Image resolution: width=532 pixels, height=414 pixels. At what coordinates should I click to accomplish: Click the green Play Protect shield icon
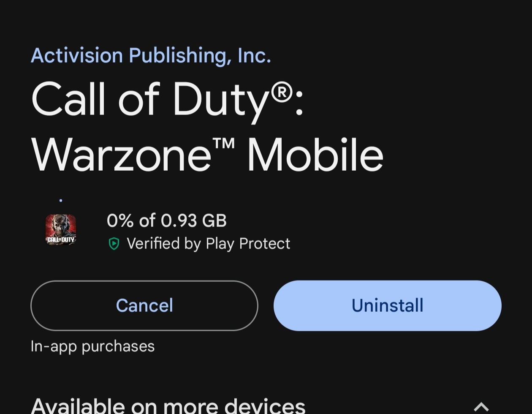[x=114, y=244]
